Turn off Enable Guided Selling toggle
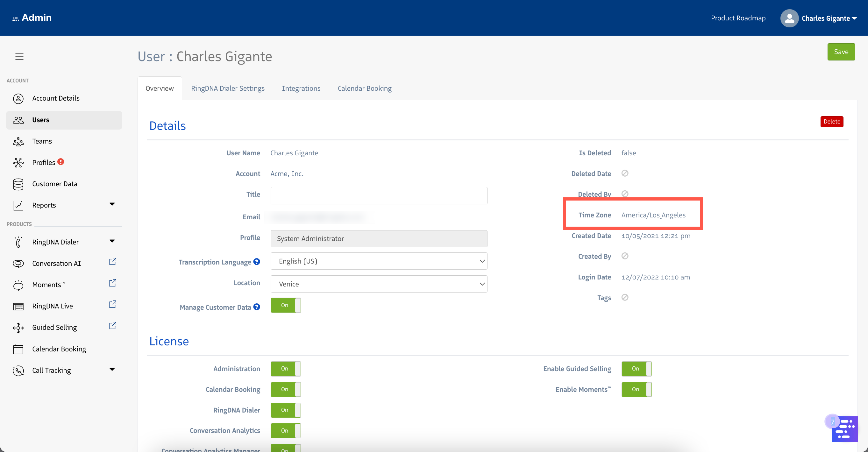The image size is (868, 452). tap(636, 369)
